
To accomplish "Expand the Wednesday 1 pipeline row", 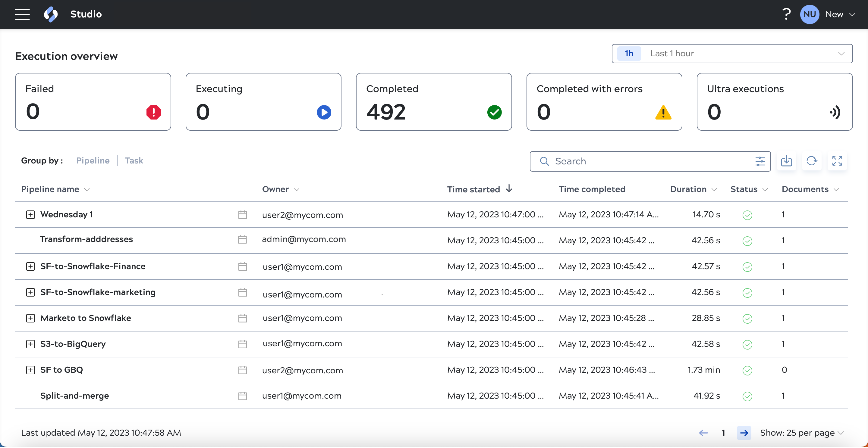I will point(30,215).
